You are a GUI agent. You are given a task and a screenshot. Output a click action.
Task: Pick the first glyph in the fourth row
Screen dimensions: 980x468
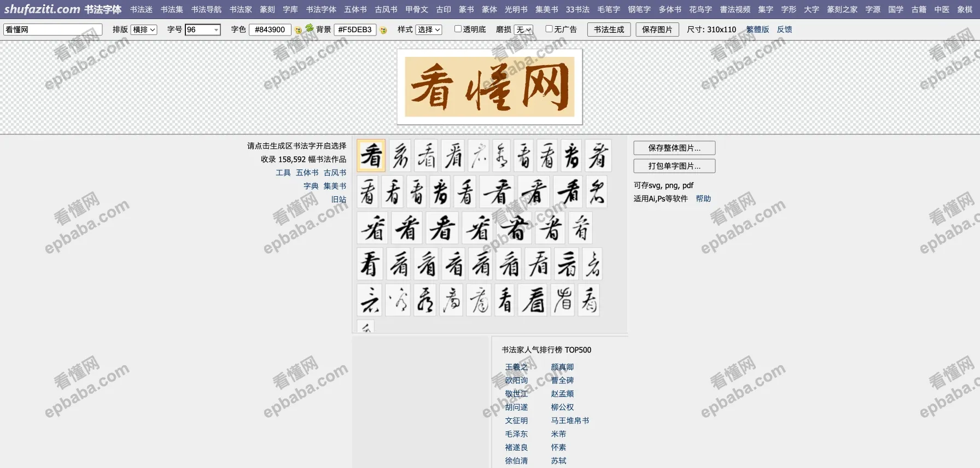pyautogui.click(x=370, y=265)
